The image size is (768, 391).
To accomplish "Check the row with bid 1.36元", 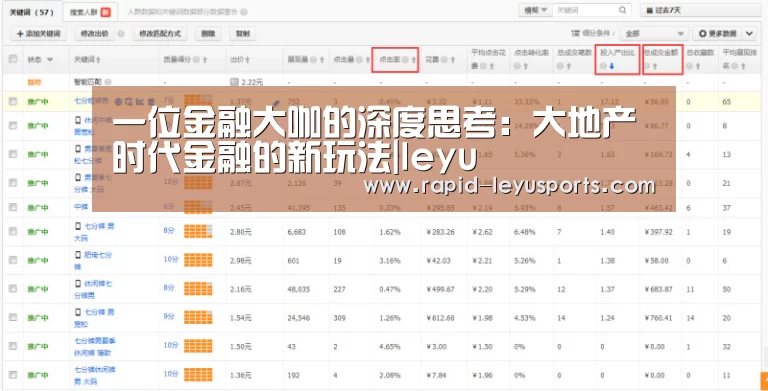I will pyautogui.click(x=13, y=375).
